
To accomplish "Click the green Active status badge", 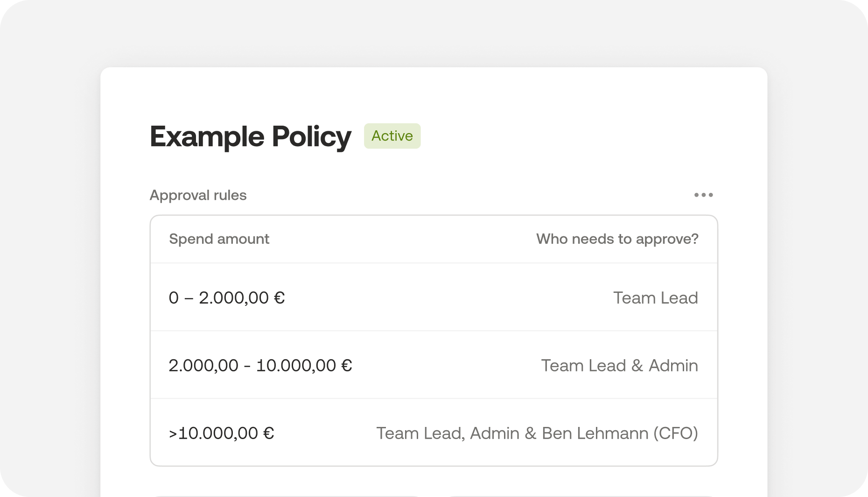I will tap(392, 136).
